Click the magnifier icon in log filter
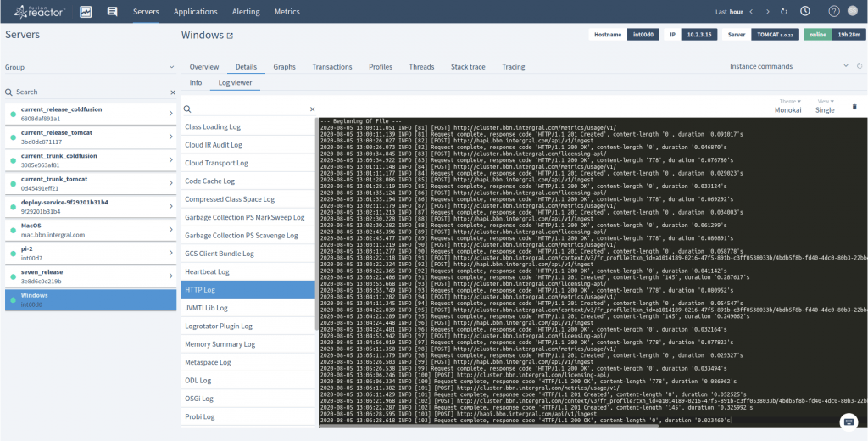This screenshot has width=868, height=441. point(187,109)
